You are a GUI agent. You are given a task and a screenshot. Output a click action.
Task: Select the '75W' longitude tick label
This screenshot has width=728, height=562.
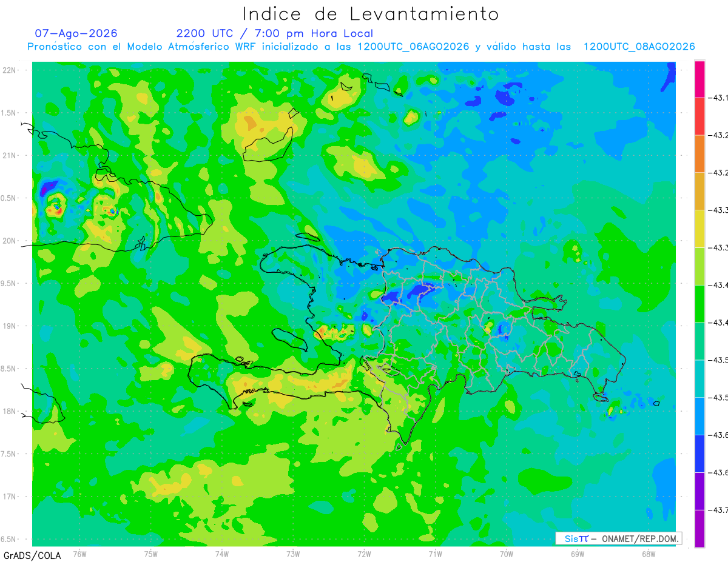coord(150,554)
